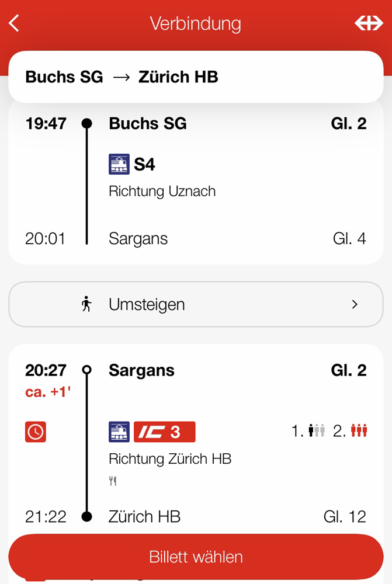Open the Umsteigen chevron arrow
The width and height of the screenshot is (392, 584).
click(x=355, y=304)
